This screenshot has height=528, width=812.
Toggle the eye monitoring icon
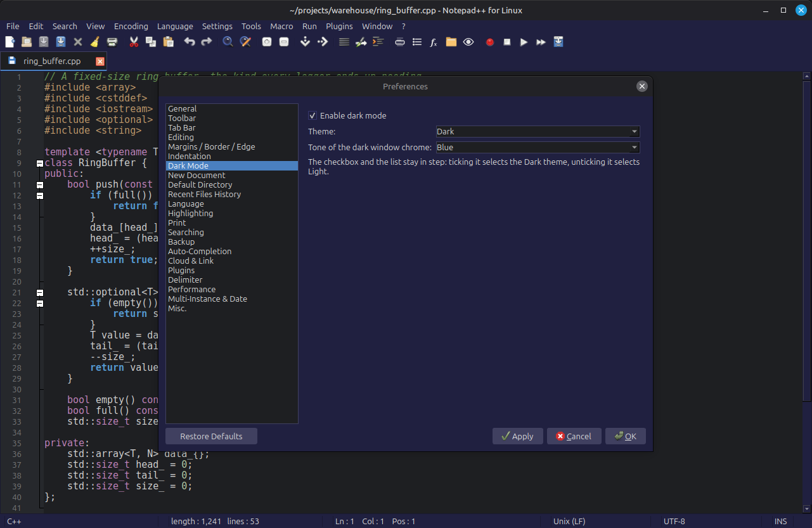[x=468, y=42]
